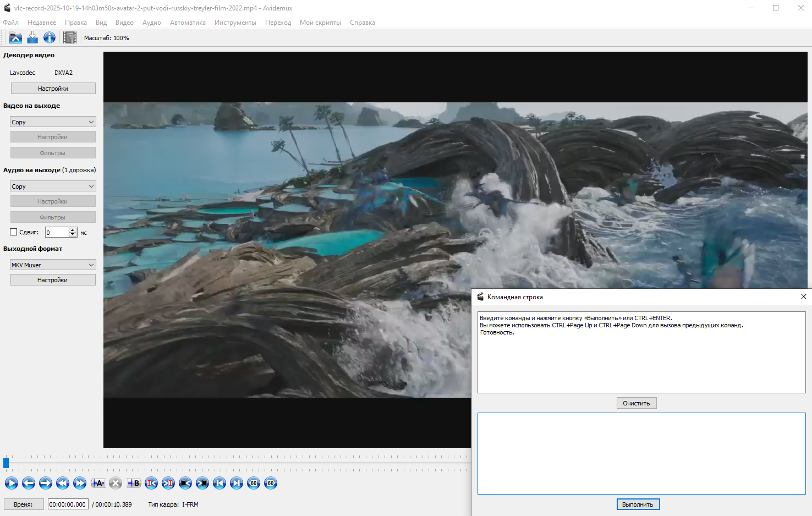This screenshot has width=812, height=516.
Task: Expand the video output Copy dropdown
Action: pos(53,122)
